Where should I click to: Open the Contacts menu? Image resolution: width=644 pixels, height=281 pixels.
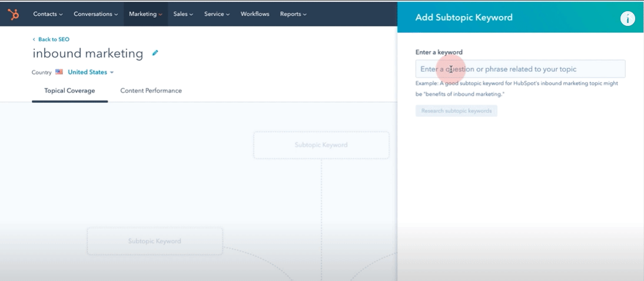48,14
